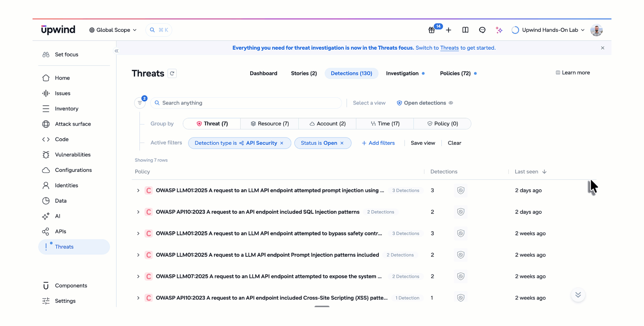Image resolution: width=644 pixels, height=326 pixels.
Task: Remove the API Security detection type filter
Action: (x=282, y=143)
